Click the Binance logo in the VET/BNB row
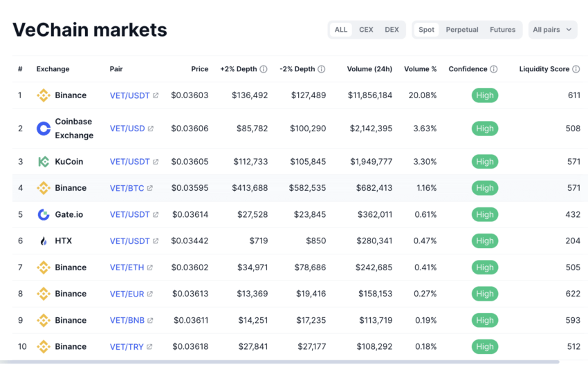 pyautogui.click(x=44, y=320)
